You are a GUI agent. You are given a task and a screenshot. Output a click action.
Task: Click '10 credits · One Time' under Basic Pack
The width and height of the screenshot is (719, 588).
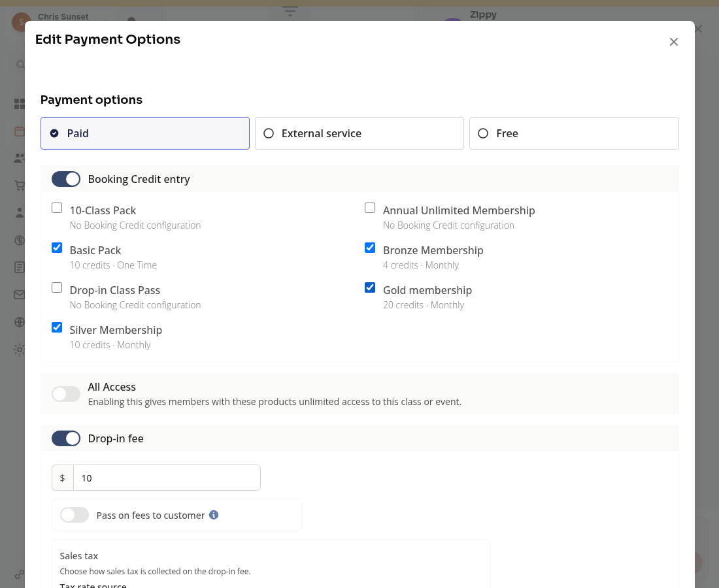pos(113,265)
